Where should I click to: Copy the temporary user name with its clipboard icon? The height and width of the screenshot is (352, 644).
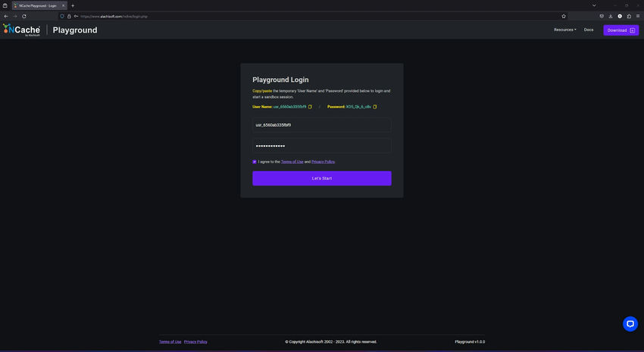click(x=310, y=107)
